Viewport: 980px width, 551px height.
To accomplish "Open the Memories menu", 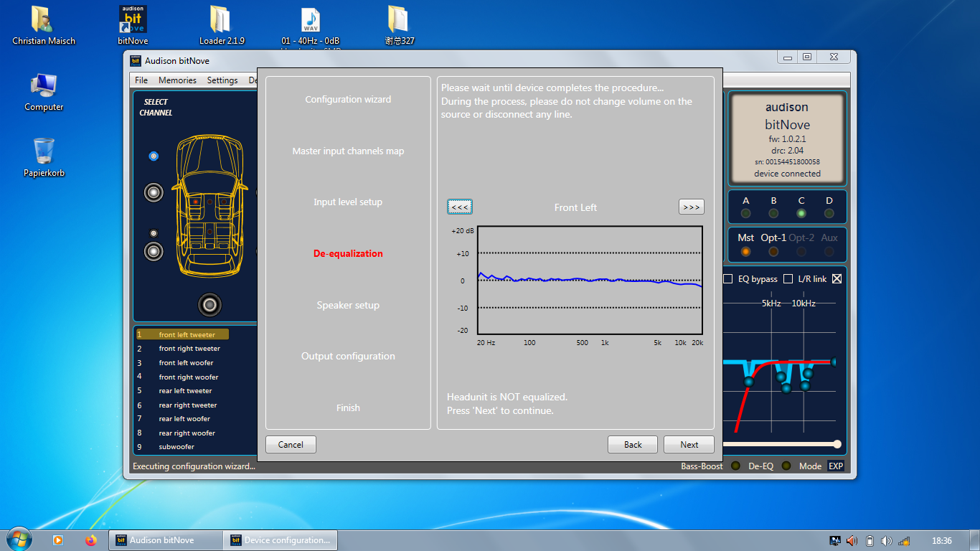I will (177, 80).
